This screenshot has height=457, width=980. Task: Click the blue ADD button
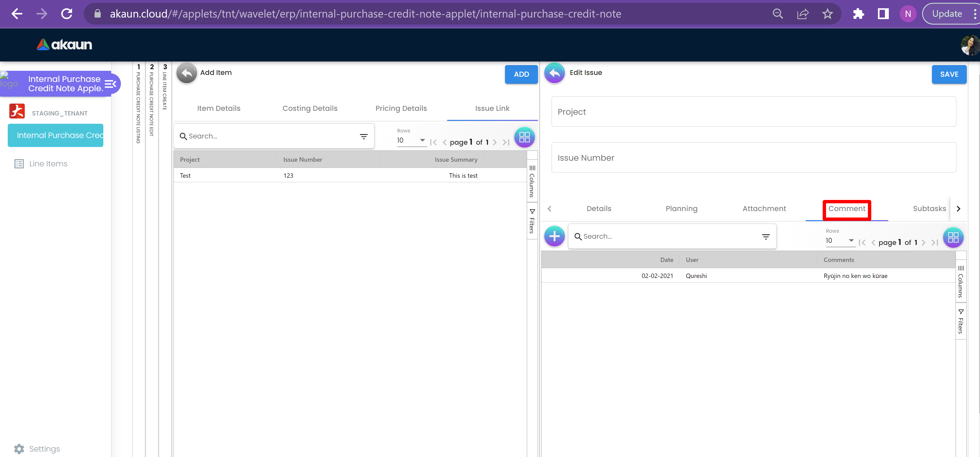521,74
